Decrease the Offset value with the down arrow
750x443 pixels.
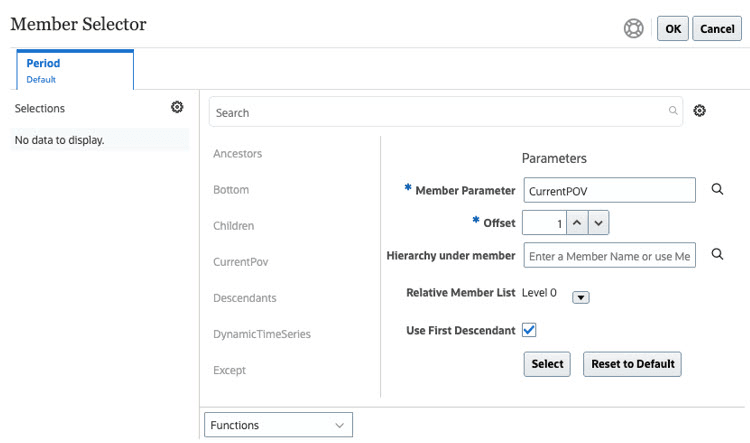pos(598,223)
